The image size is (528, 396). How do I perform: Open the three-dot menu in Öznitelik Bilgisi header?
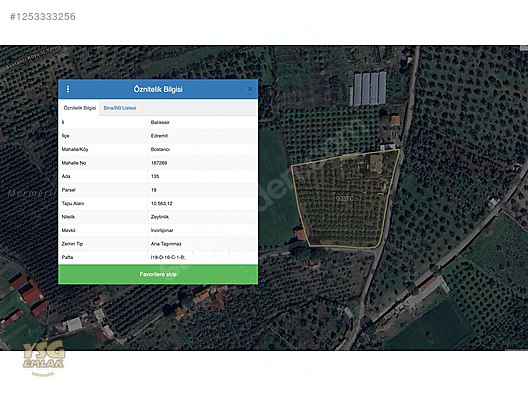(x=68, y=89)
